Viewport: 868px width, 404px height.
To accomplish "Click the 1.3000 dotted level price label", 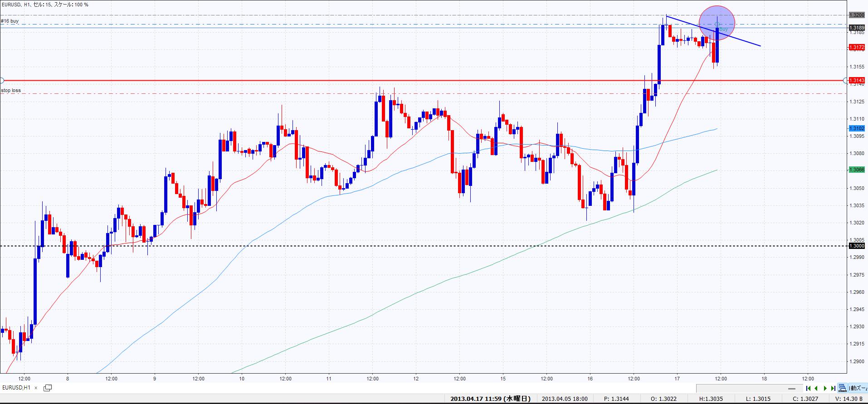I will 857,246.
